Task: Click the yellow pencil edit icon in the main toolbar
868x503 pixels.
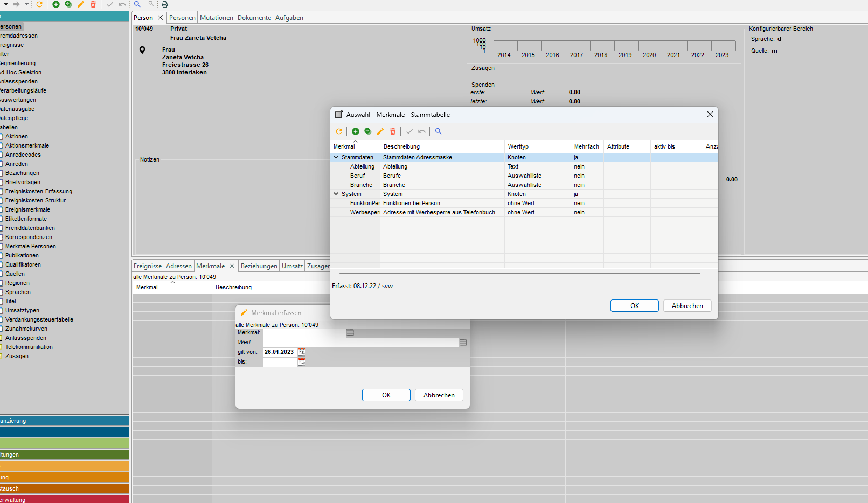Action: click(81, 4)
